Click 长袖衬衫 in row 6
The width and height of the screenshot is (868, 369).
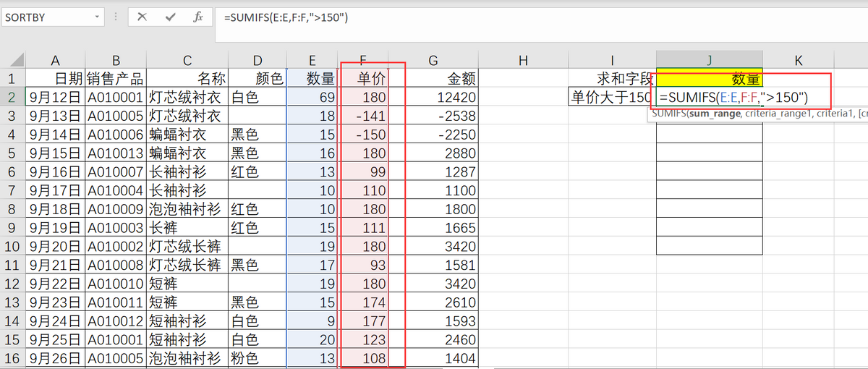click(x=187, y=171)
